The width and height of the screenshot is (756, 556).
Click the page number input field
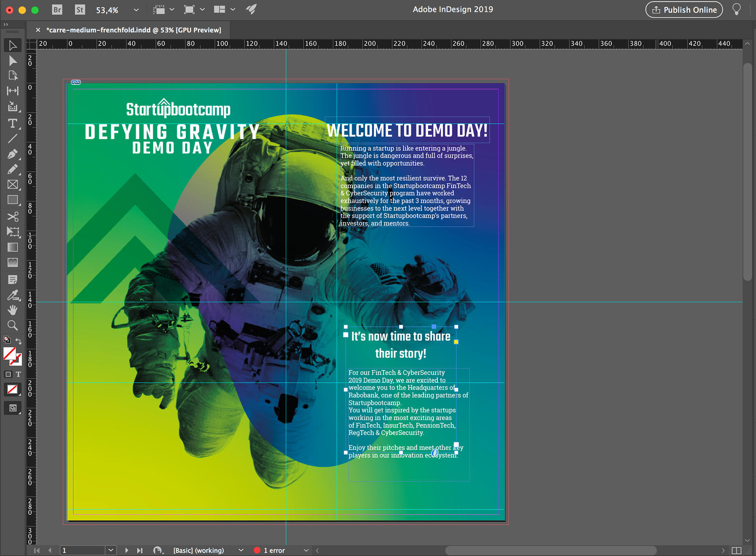point(83,550)
